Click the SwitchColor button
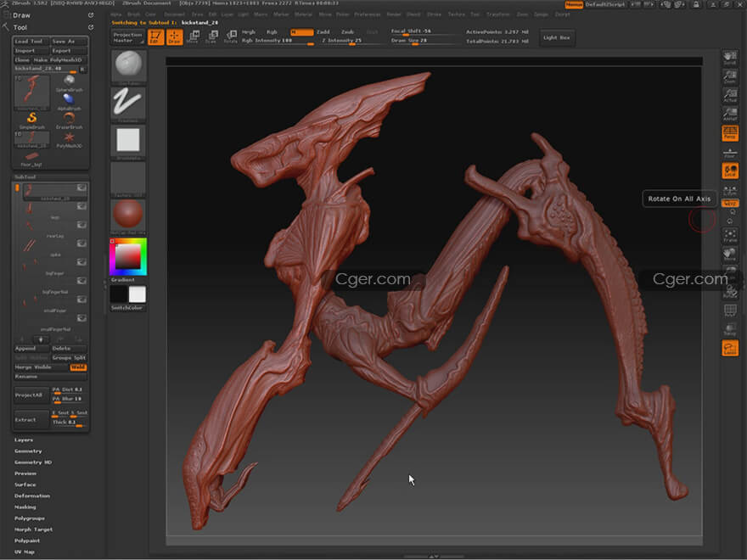This screenshot has height=560, width=747. [126, 308]
